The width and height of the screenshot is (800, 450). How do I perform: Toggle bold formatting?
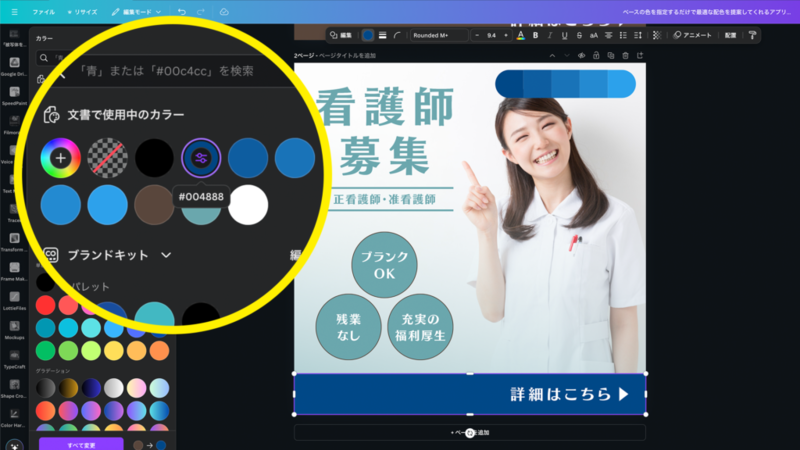(535, 35)
